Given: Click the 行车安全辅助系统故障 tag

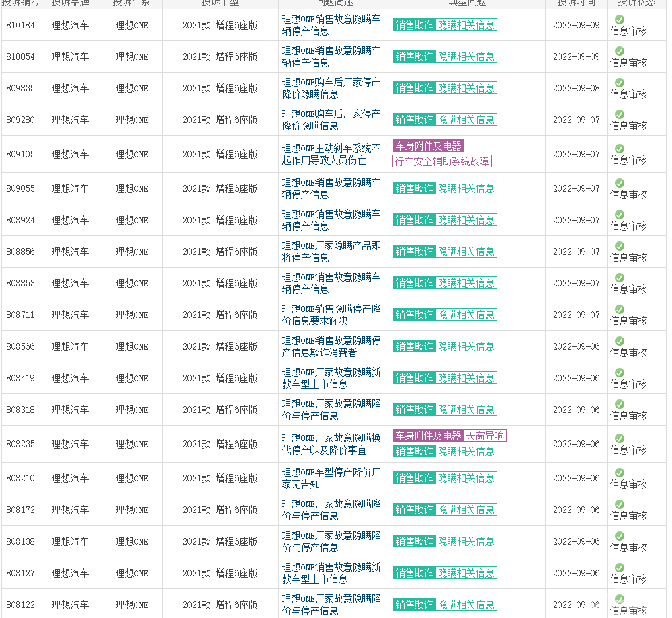Looking at the screenshot, I should pos(442,161).
